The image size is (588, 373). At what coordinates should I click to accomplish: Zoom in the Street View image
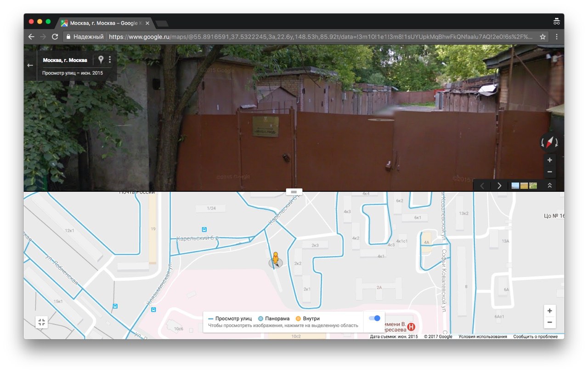(x=550, y=160)
